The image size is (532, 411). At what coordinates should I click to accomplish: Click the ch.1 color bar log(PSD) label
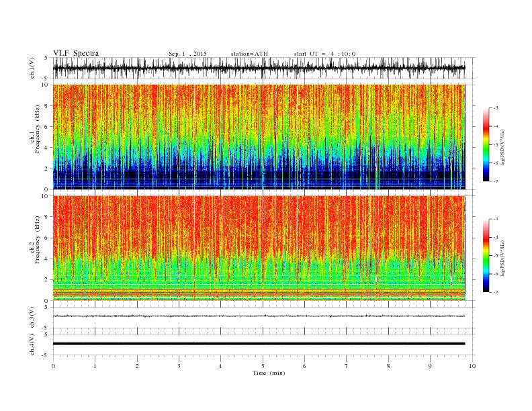pyautogui.click(x=503, y=147)
